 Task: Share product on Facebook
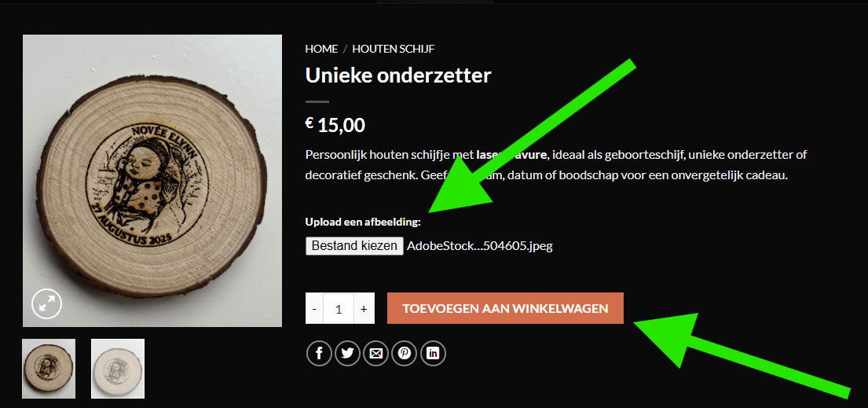pos(320,353)
